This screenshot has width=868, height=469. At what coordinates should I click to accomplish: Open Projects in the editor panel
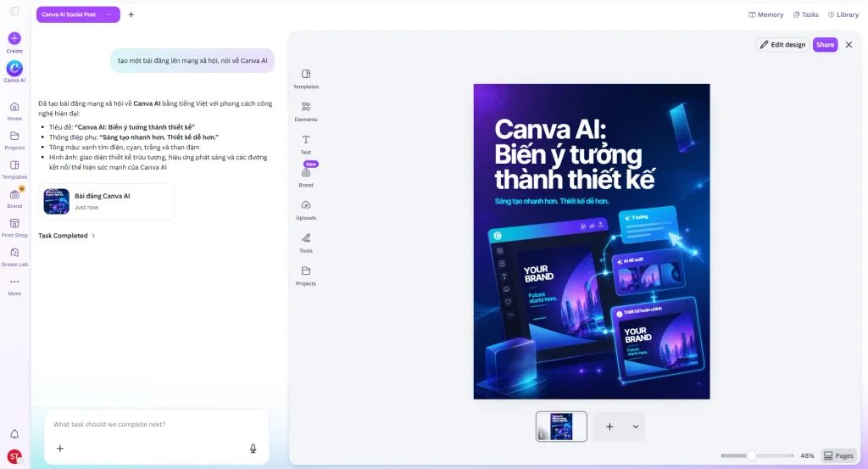pos(306,275)
